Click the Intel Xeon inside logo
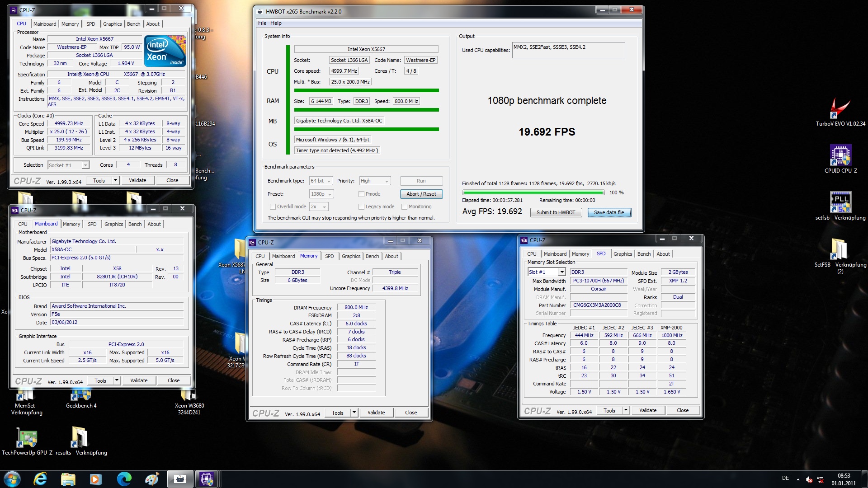Viewport: 868px width, 488px height. (x=165, y=51)
